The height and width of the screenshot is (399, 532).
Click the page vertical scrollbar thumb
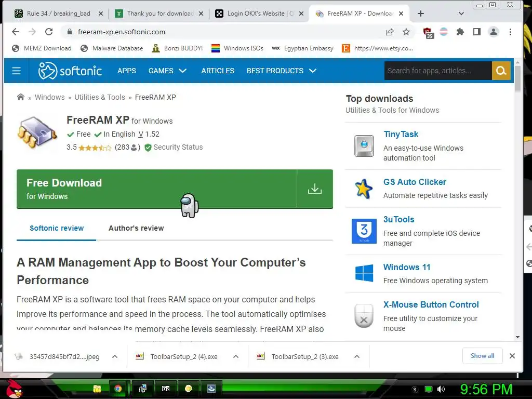tap(517, 78)
